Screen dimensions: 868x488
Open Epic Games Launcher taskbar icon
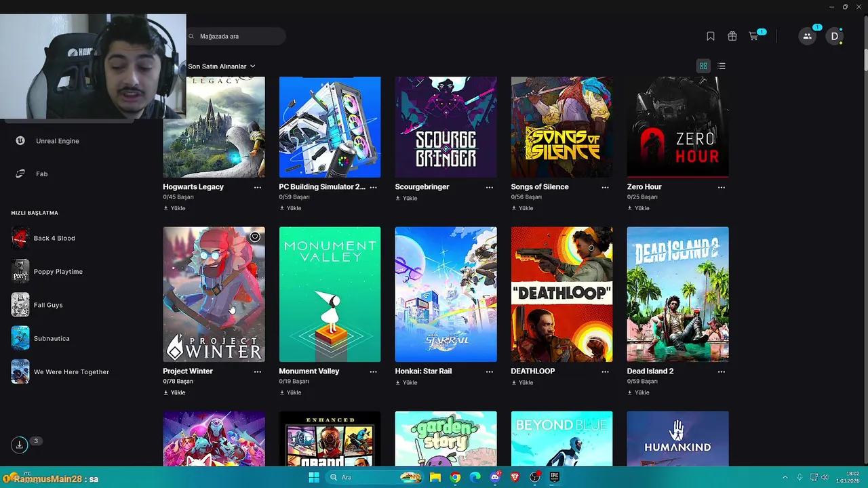[554, 477]
